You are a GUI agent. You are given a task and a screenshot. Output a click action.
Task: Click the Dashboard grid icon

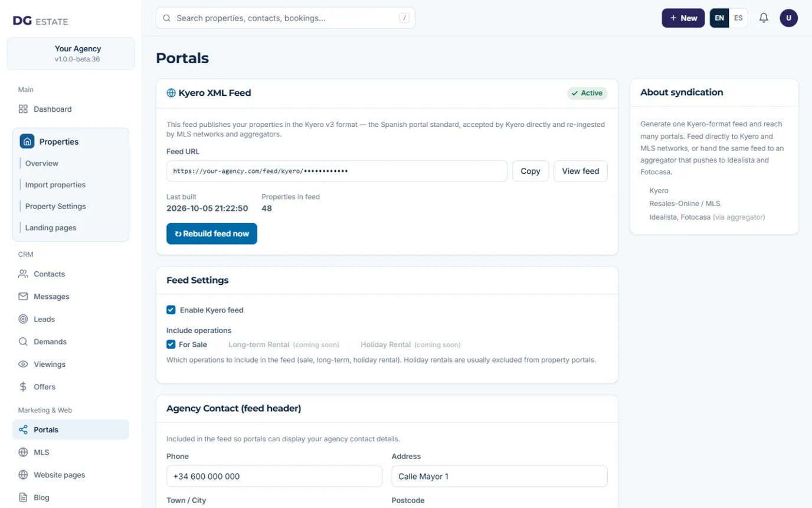click(23, 109)
